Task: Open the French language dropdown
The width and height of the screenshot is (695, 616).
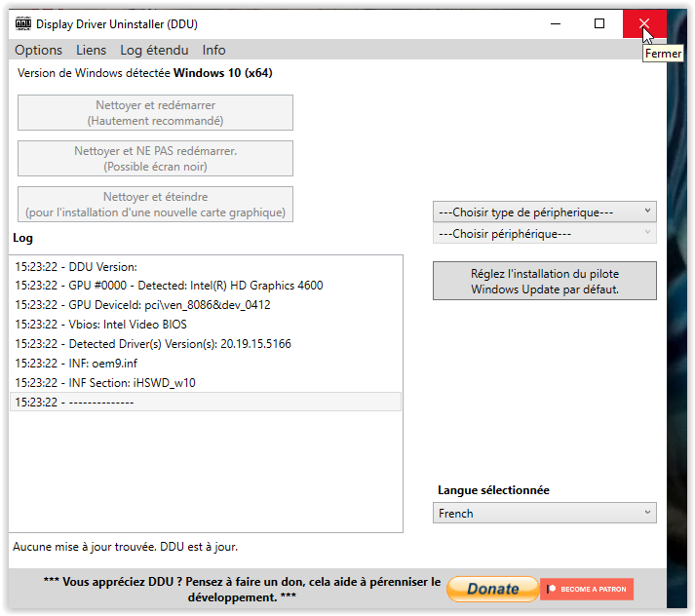Action: (544, 514)
